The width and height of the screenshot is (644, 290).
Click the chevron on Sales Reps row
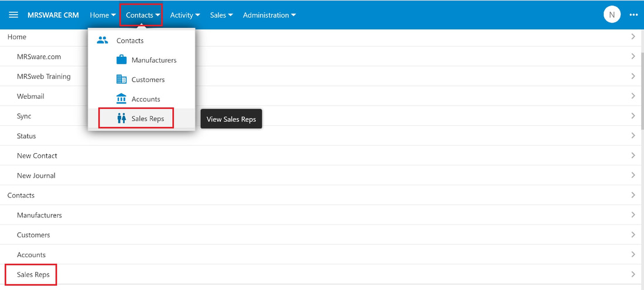[633, 274]
